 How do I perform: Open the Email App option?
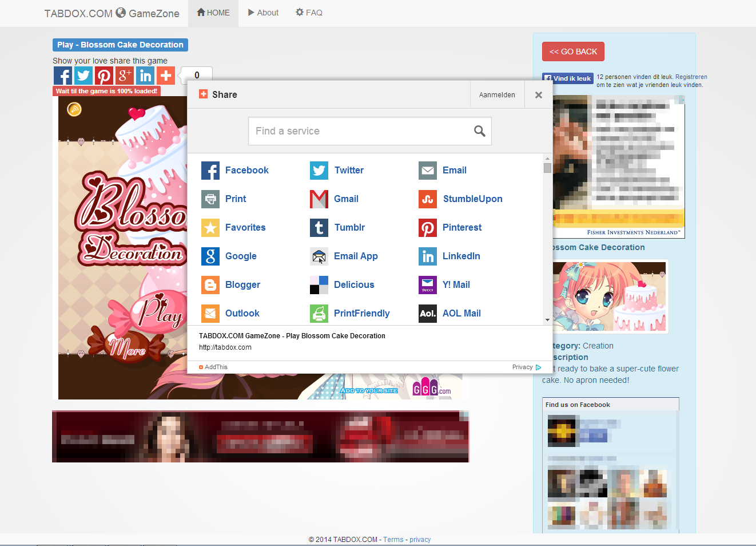344,256
